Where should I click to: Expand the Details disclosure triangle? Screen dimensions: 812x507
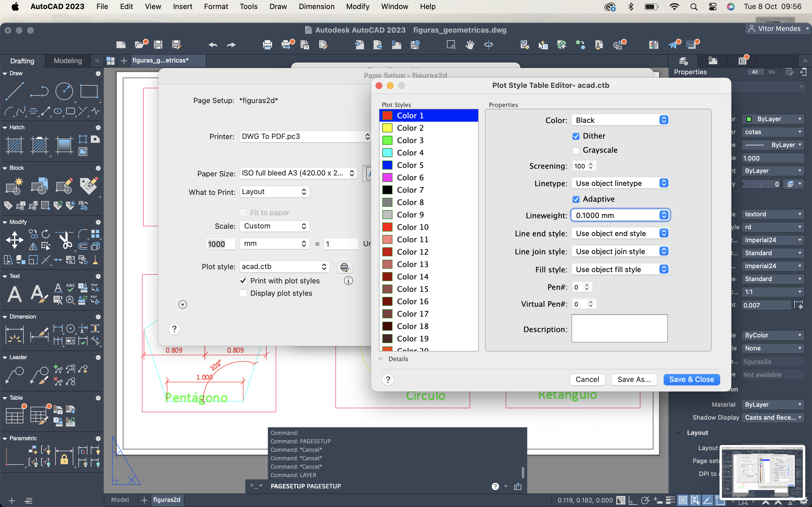tap(381, 359)
